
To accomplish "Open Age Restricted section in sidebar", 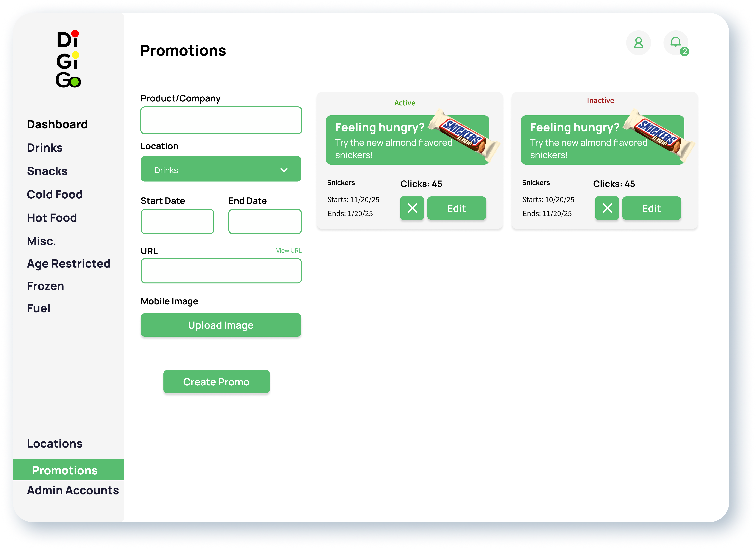I will coord(69,264).
